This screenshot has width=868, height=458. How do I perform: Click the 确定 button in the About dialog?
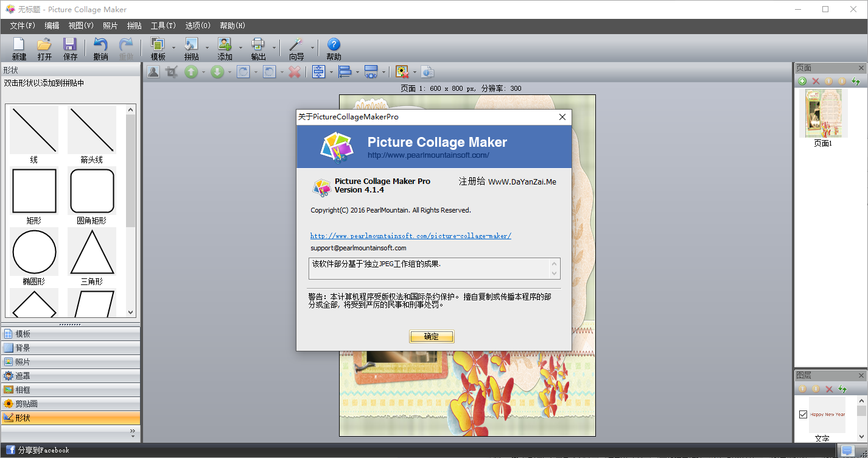pos(432,337)
